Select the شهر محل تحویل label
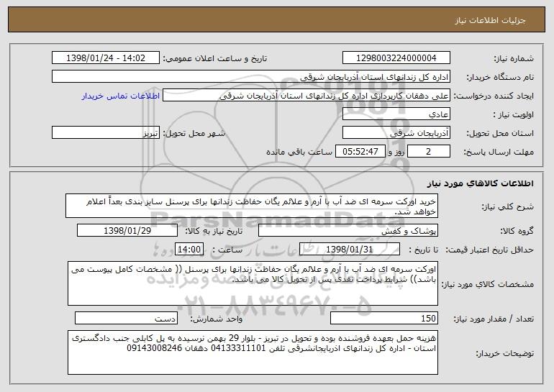Viewport: 554px width, 392px height. point(194,133)
